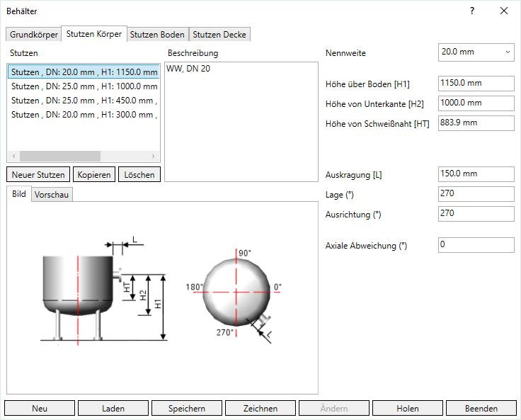Open the Nennweite dropdown
521x420 pixels.
476,52
